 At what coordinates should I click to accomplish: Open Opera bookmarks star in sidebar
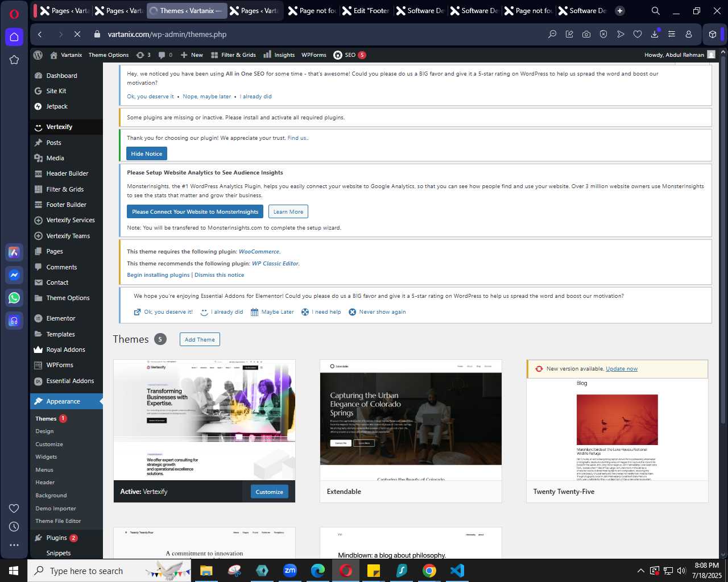pyautogui.click(x=14, y=60)
